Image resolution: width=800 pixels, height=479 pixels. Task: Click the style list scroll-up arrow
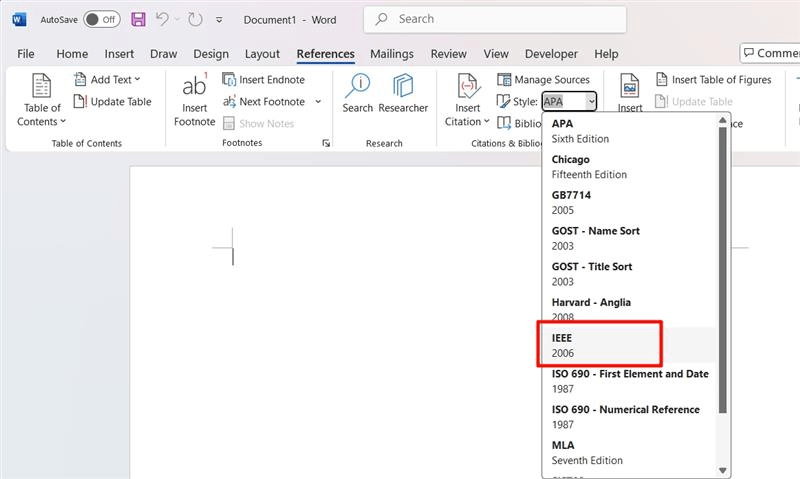(x=722, y=120)
